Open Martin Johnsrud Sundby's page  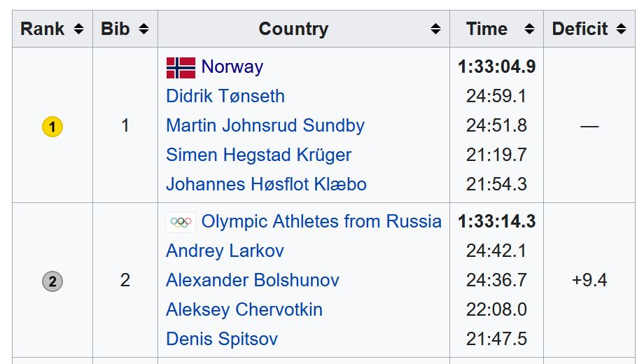[265, 126]
